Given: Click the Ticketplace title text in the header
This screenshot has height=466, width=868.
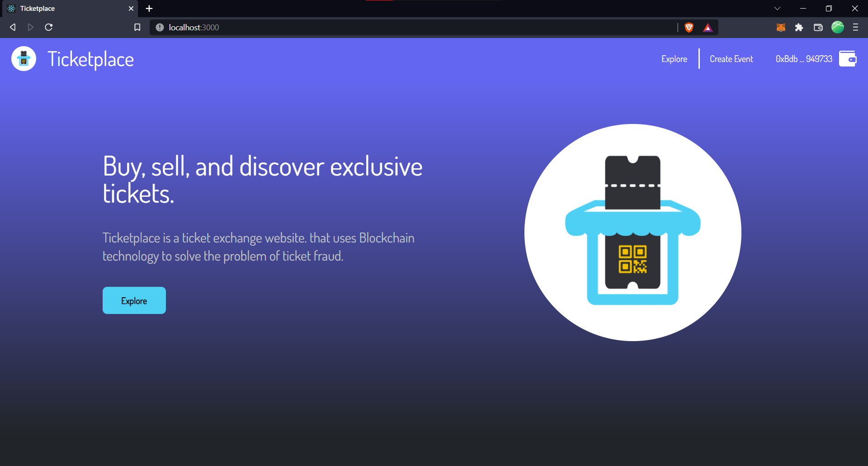Looking at the screenshot, I should click(91, 59).
